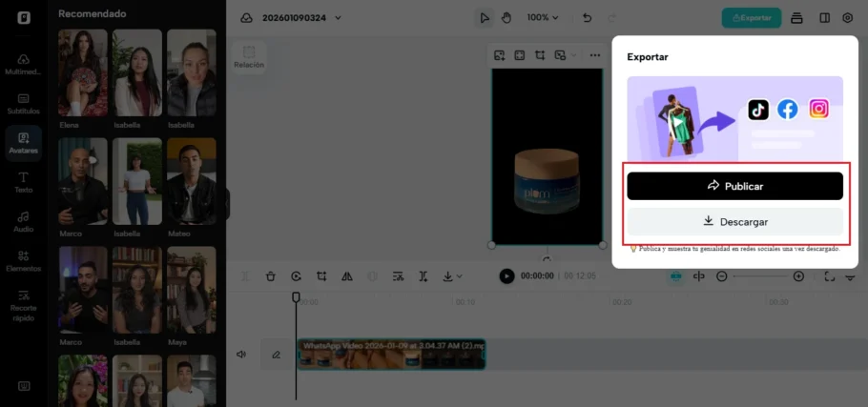
Task: Mute the video track speaker icon
Action: (241, 355)
